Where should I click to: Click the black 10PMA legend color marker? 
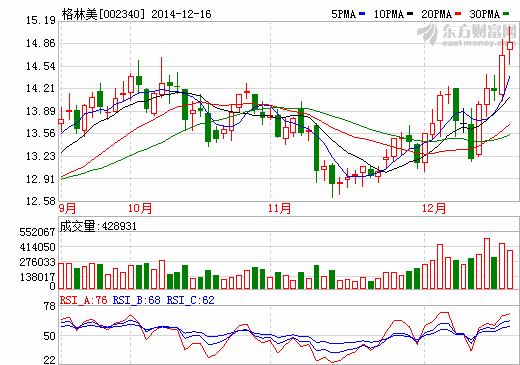pos(410,14)
